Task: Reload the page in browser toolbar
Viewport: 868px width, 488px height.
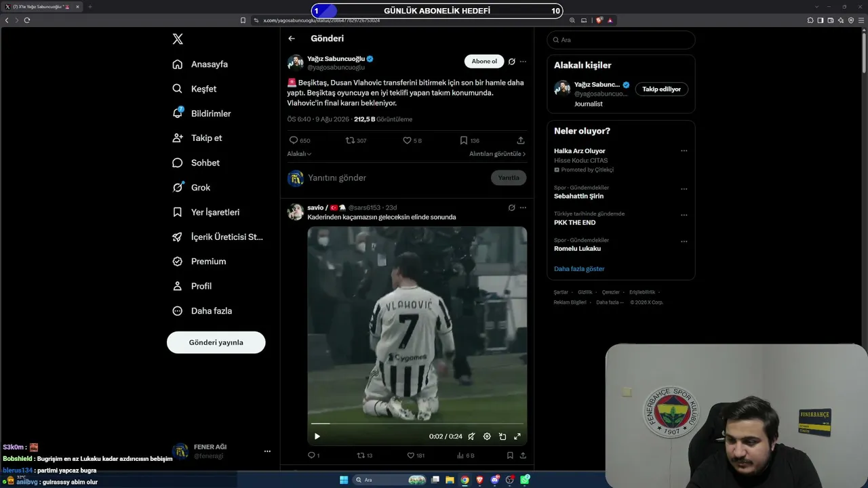Action: click(x=27, y=20)
